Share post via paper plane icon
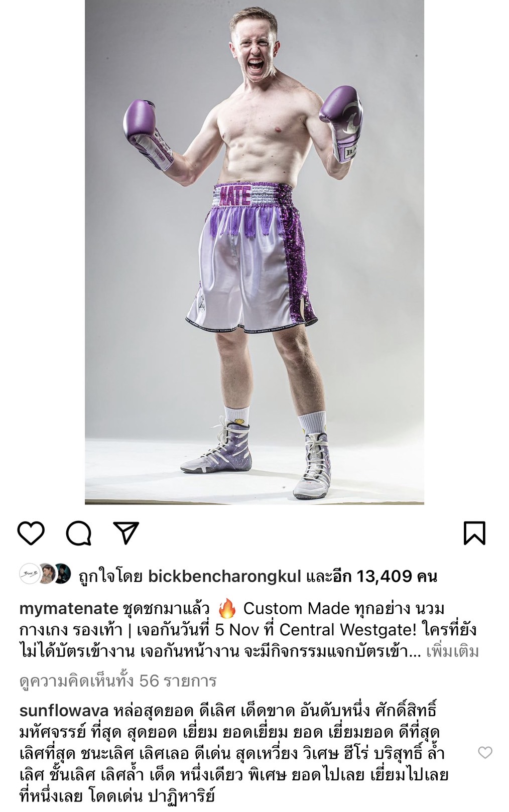This screenshot has height=812, width=509. (x=126, y=533)
